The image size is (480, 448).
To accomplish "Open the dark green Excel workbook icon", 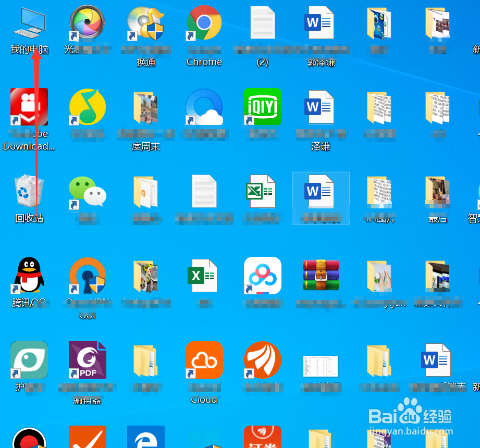I will coord(203,276).
